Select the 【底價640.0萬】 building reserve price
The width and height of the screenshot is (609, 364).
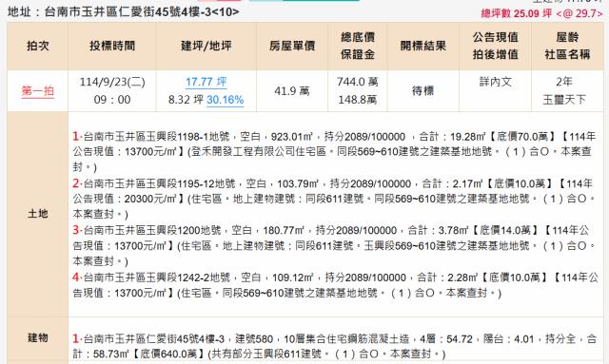tap(168, 354)
